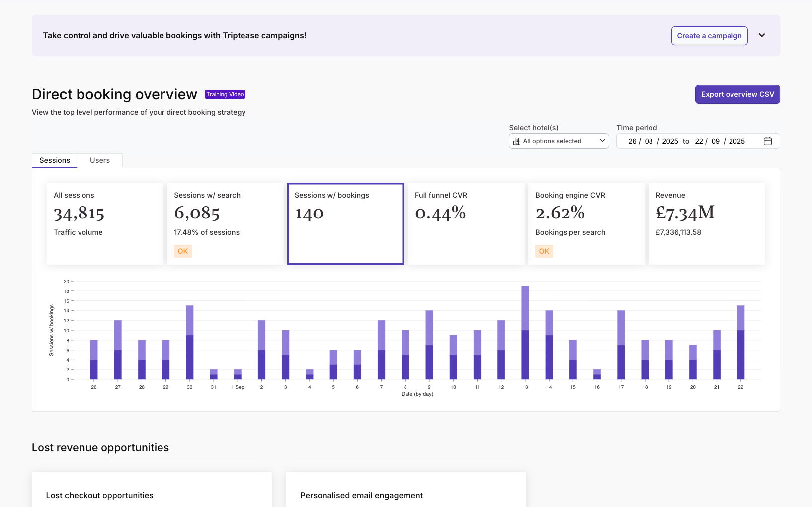The image size is (812, 507).
Task: Open the Training Video badge link
Action: 225,94
